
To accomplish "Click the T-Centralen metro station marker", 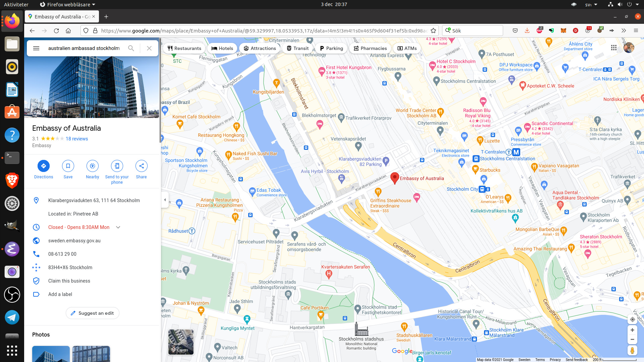I will pos(516,152).
